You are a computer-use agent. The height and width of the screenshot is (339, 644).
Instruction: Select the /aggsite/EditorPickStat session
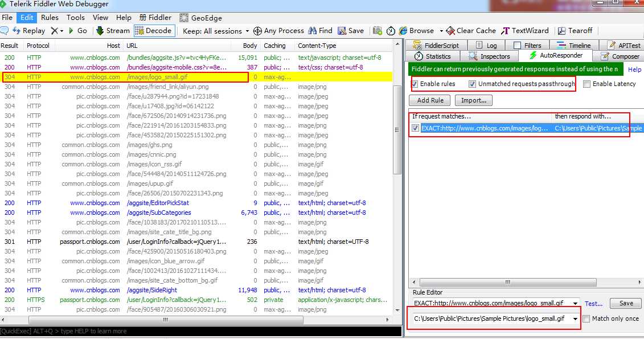click(x=196, y=203)
